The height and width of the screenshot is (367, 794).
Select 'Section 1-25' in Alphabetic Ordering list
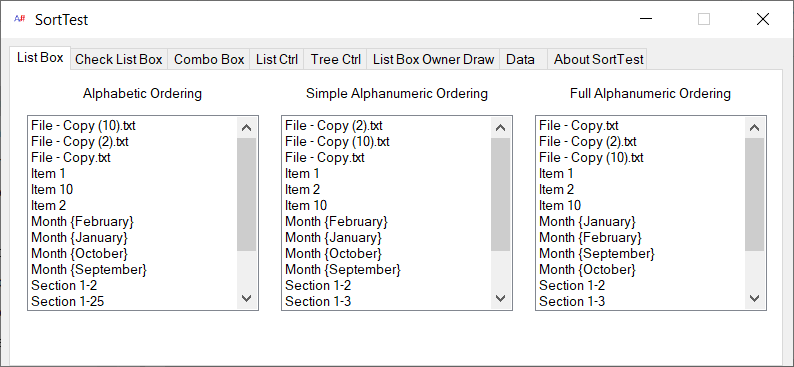pyautogui.click(x=133, y=301)
